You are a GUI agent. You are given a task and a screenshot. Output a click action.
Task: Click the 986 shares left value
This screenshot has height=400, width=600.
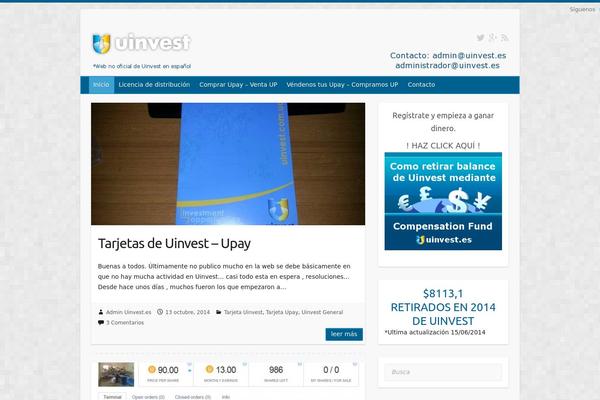pos(276,370)
